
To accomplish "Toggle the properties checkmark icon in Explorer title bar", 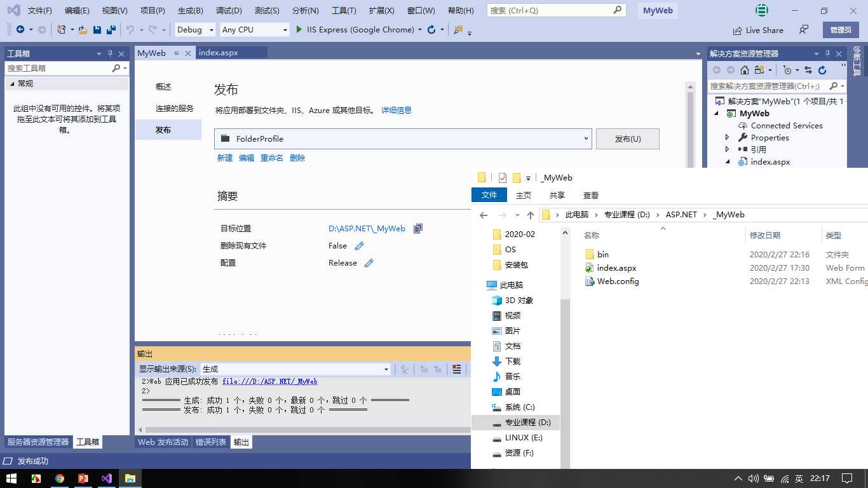I will (x=502, y=178).
